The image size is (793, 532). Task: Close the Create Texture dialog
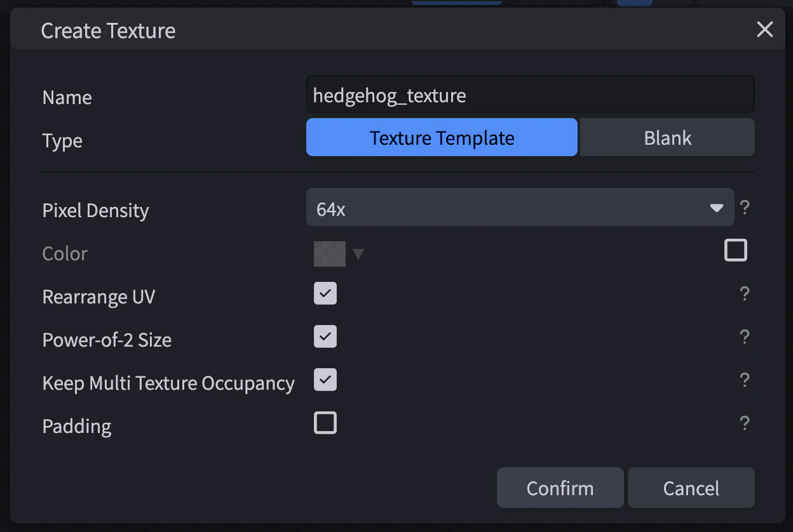coord(764,29)
